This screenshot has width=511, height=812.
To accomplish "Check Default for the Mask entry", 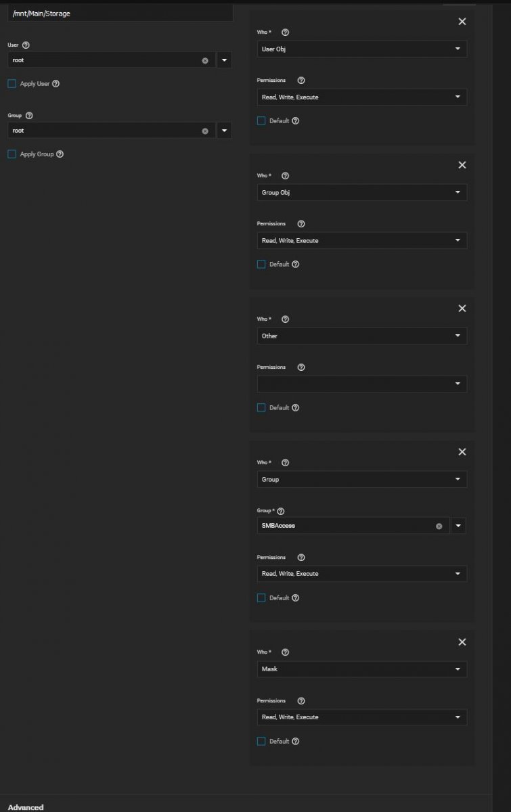I will [x=261, y=741].
